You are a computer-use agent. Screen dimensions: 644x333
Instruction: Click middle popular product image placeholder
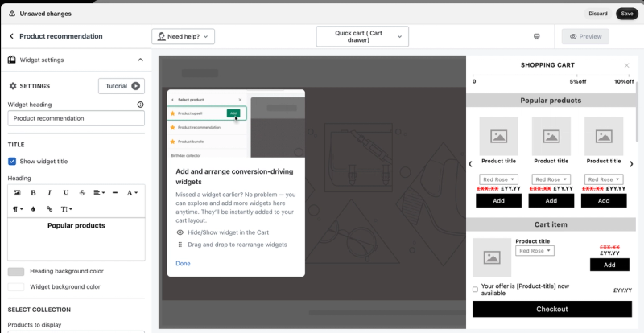(x=551, y=136)
